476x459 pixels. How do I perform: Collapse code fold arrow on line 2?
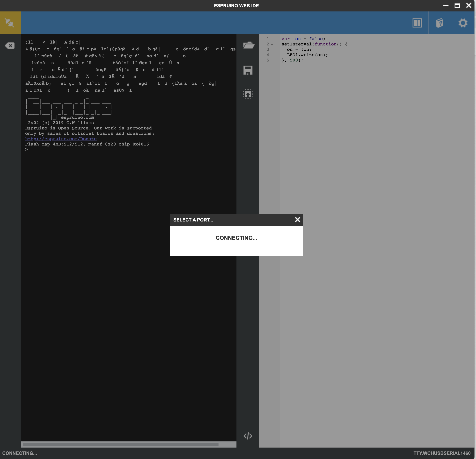272,44
